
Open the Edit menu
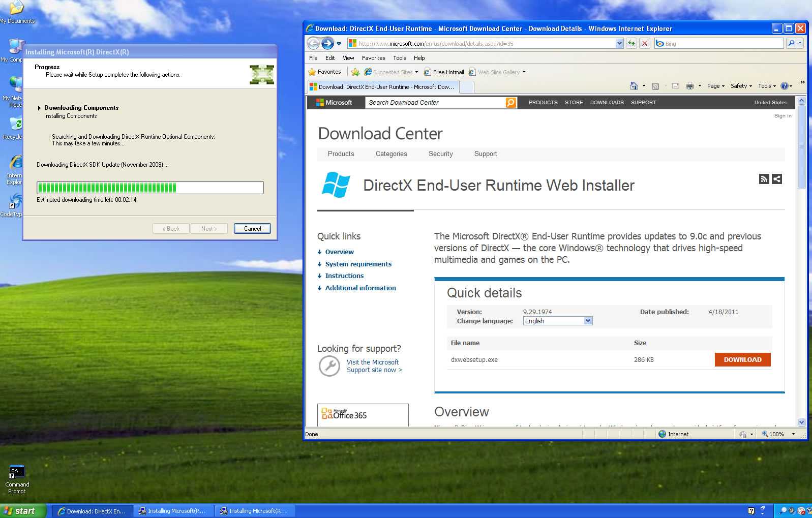point(330,58)
